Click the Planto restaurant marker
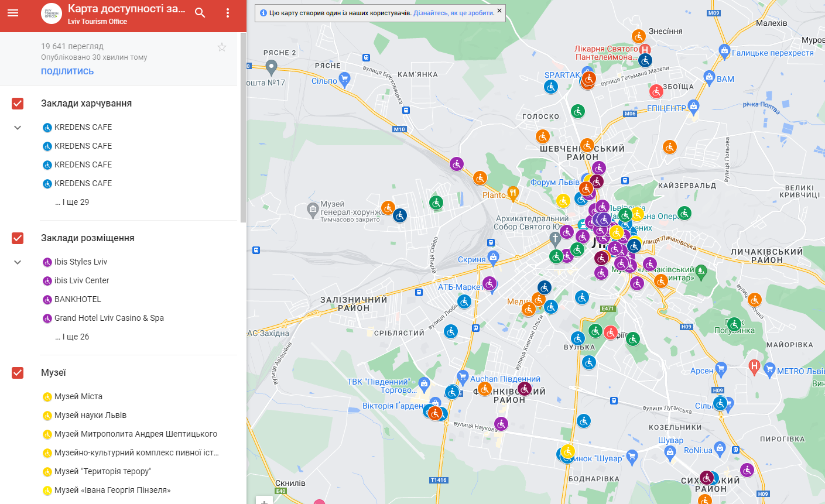This screenshot has width=825, height=504. coord(513,192)
